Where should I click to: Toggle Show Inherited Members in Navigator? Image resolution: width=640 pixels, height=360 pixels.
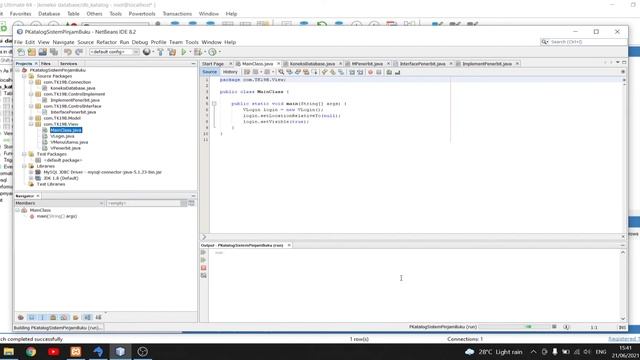point(21,317)
